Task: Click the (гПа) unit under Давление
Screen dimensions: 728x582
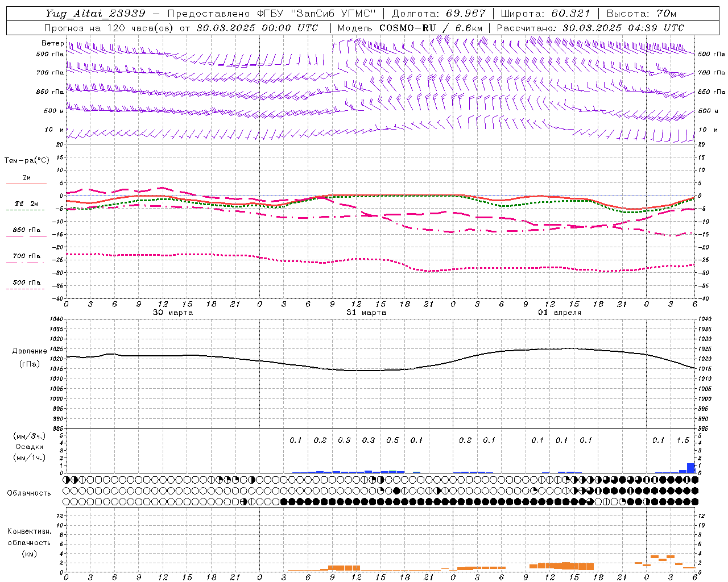Action: pos(30,364)
